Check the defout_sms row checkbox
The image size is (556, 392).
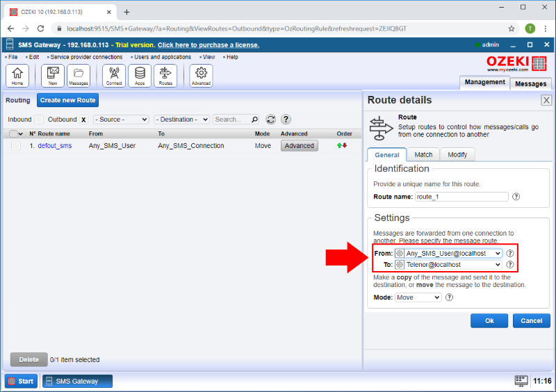[15, 145]
